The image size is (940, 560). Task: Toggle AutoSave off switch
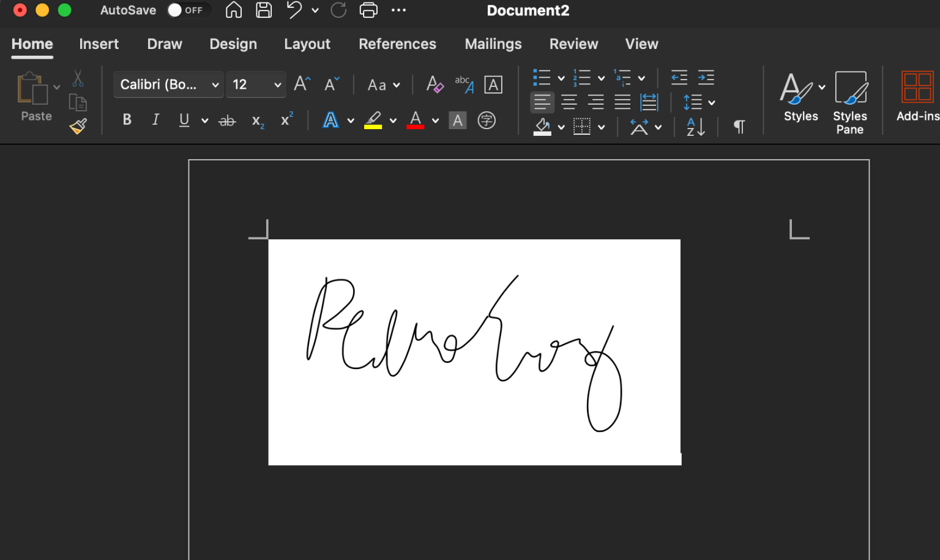[187, 10]
